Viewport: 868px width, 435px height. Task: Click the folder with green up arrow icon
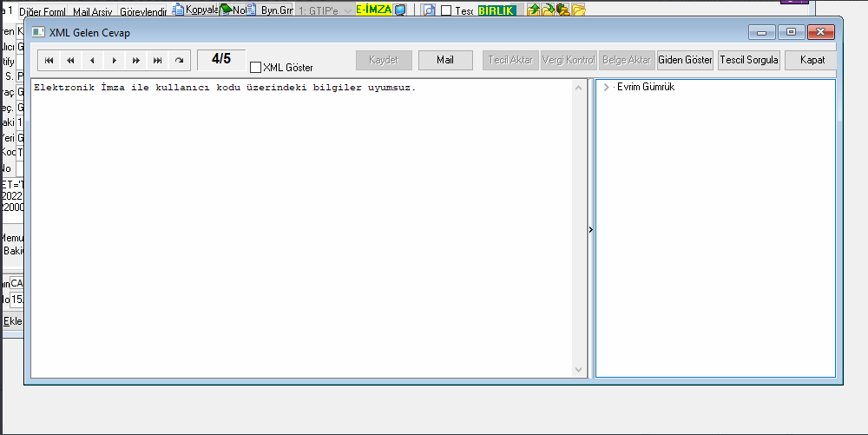[533, 10]
